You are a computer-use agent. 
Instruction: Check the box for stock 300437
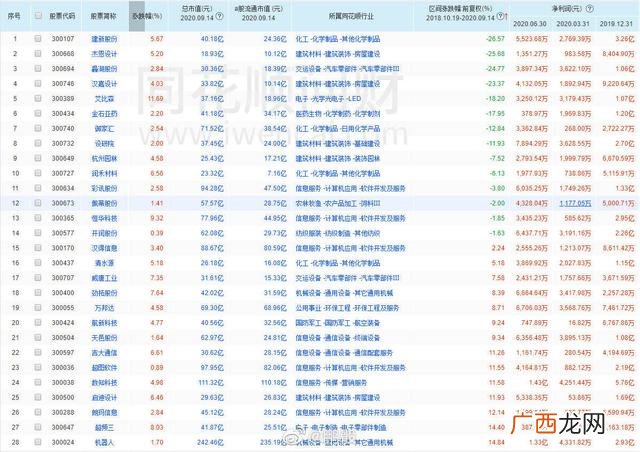tap(38, 263)
